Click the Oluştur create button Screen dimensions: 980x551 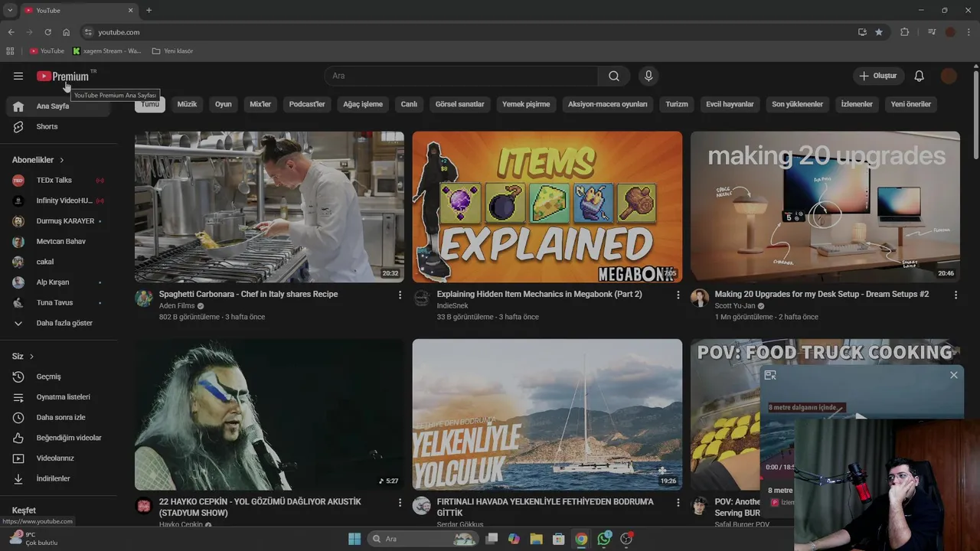coord(879,76)
